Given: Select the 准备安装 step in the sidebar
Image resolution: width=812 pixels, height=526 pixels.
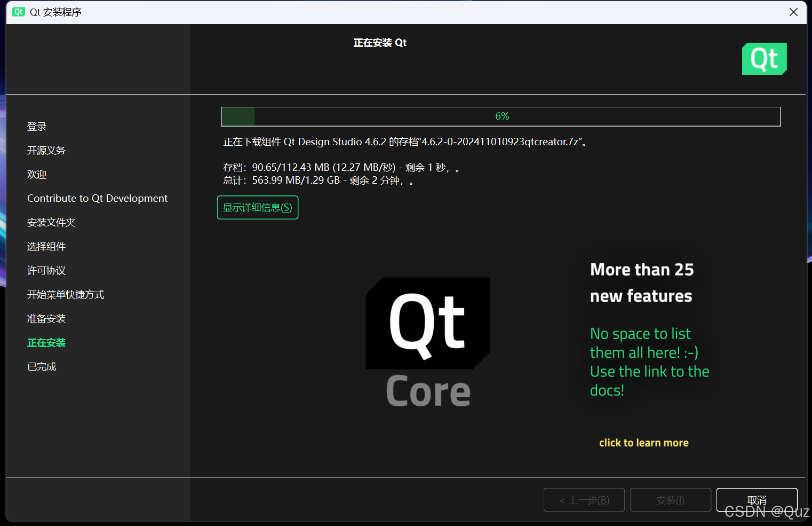Looking at the screenshot, I should [x=46, y=318].
